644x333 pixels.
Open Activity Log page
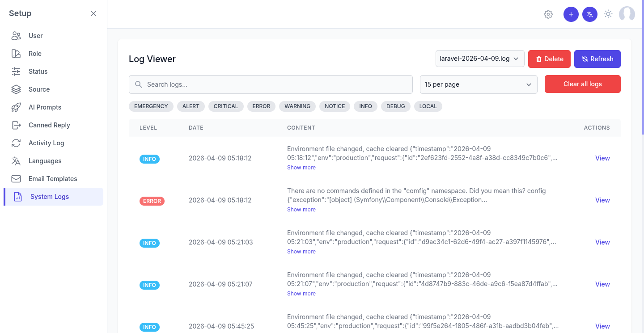point(54,143)
